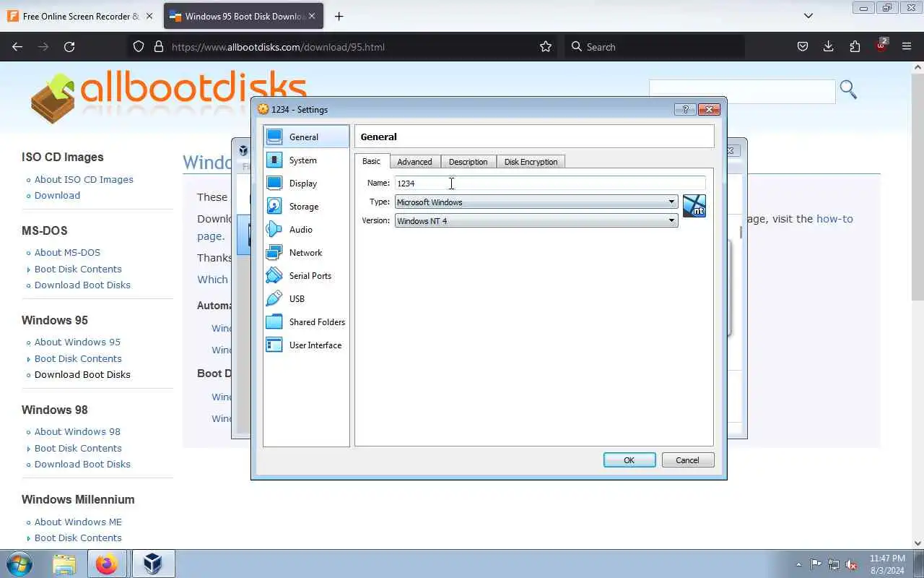Image resolution: width=924 pixels, height=578 pixels.
Task: Click the Windows Start button
Action: [x=19, y=564]
